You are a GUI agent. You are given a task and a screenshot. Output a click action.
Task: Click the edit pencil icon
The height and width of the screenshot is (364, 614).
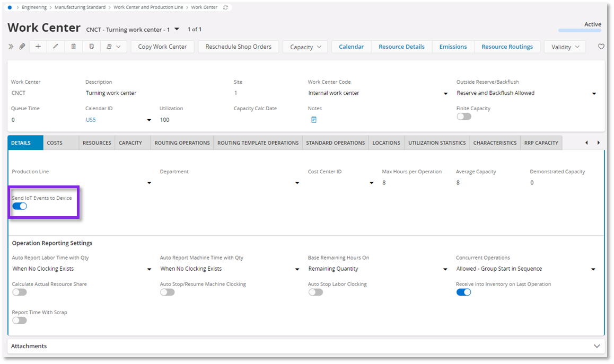click(56, 47)
